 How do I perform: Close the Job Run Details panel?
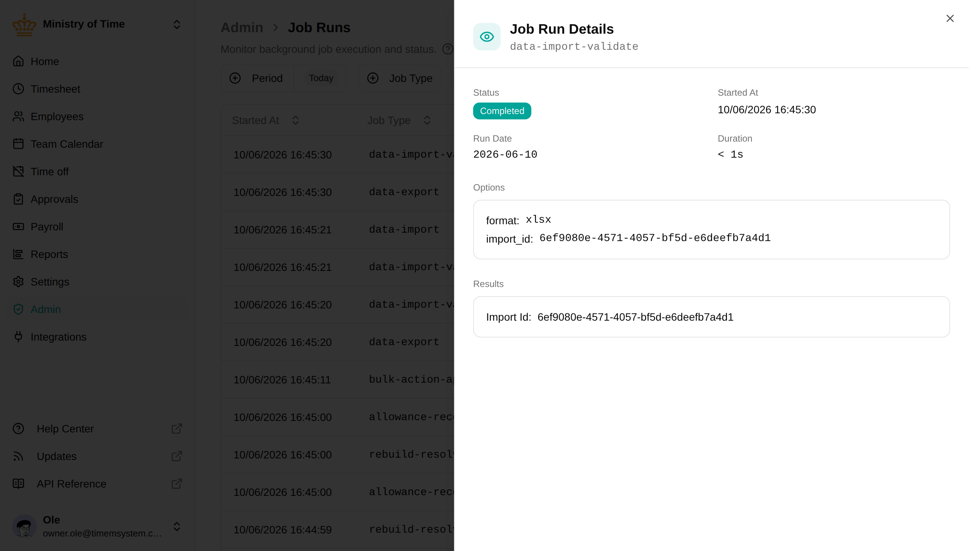(950, 18)
